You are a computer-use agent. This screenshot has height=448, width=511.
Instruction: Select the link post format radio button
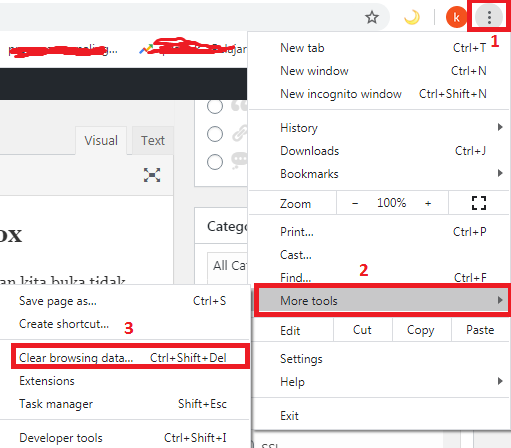click(215, 134)
